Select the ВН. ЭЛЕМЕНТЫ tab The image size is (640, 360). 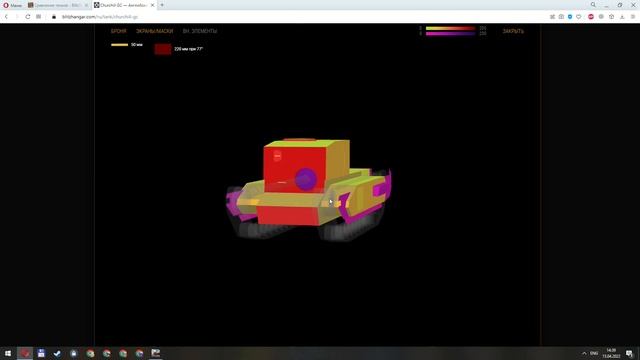point(200,31)
